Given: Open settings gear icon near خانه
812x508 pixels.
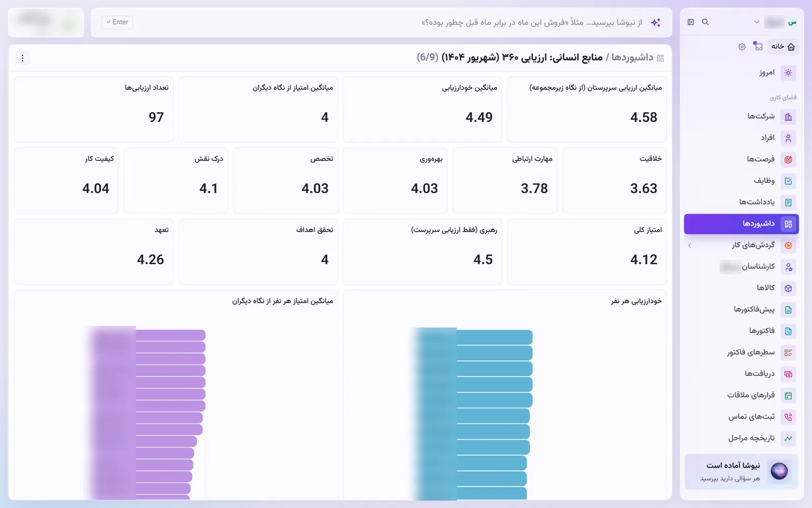Looking at the screenshot, I should (x=742, y=47).
